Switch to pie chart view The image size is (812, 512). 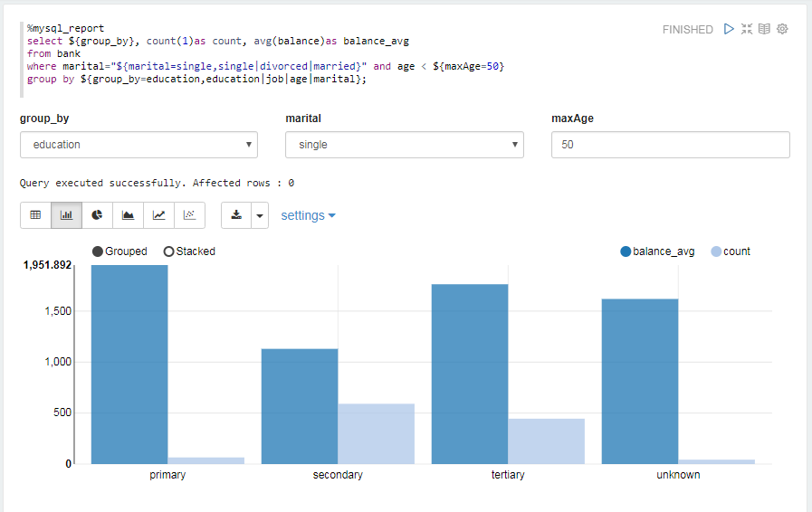click(x=98, y=215)
